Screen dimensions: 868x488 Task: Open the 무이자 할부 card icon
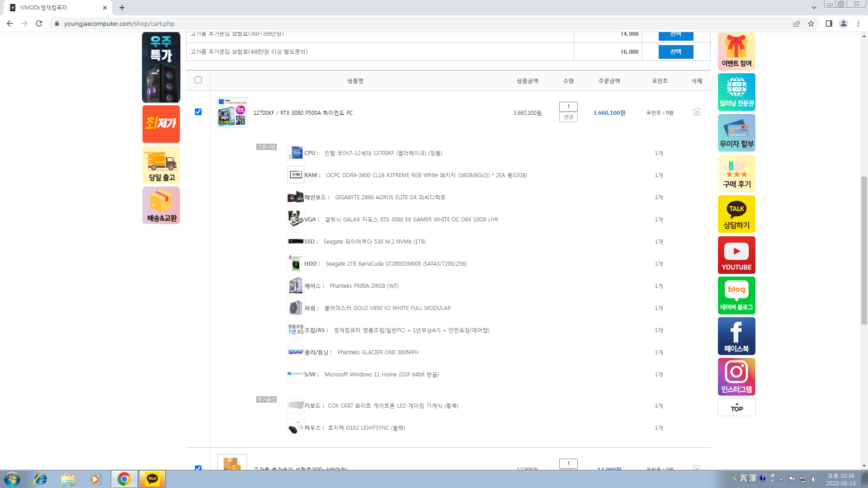[x=736, y=133]
